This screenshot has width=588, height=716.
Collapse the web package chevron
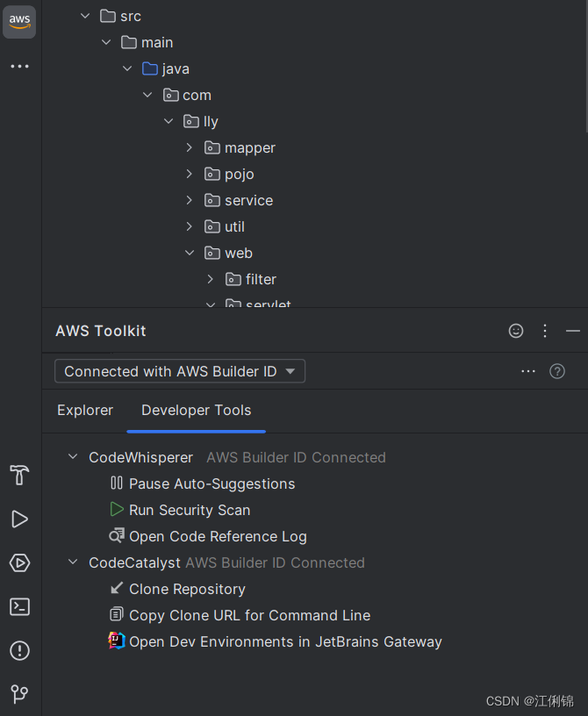[x=190, y=253]
